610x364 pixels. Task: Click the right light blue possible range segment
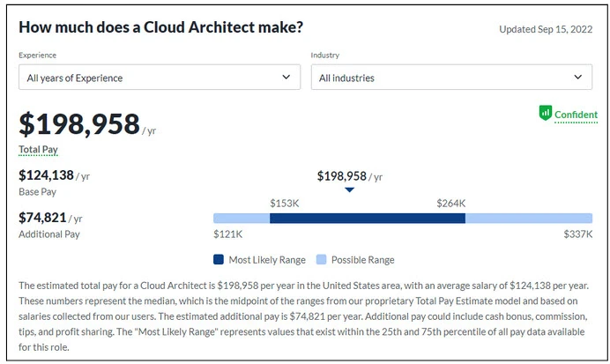[x=529, y=218]
